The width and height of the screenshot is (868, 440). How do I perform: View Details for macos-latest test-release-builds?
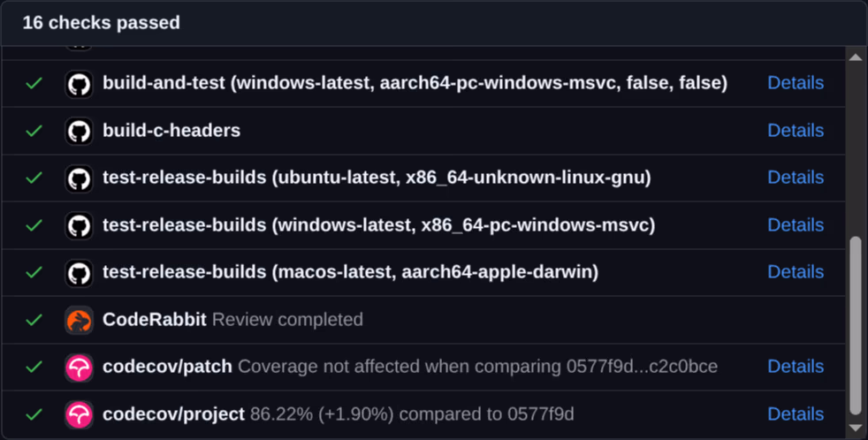tap(795, 272)
